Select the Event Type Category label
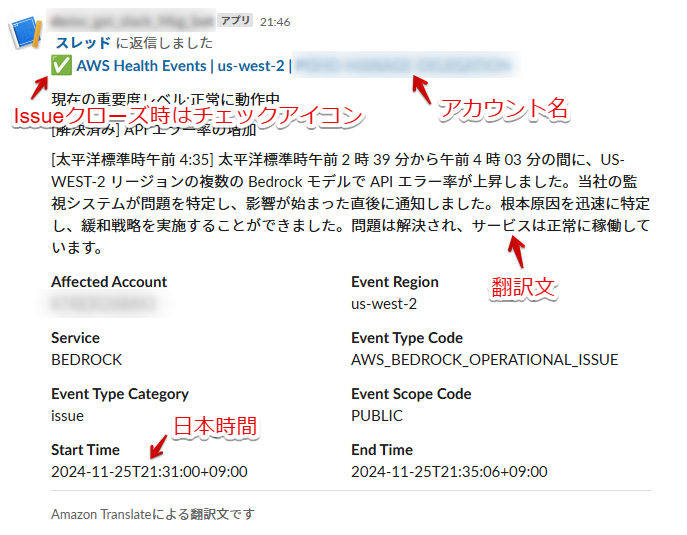Viewport: 687px width, 535px height. (120, 394)
